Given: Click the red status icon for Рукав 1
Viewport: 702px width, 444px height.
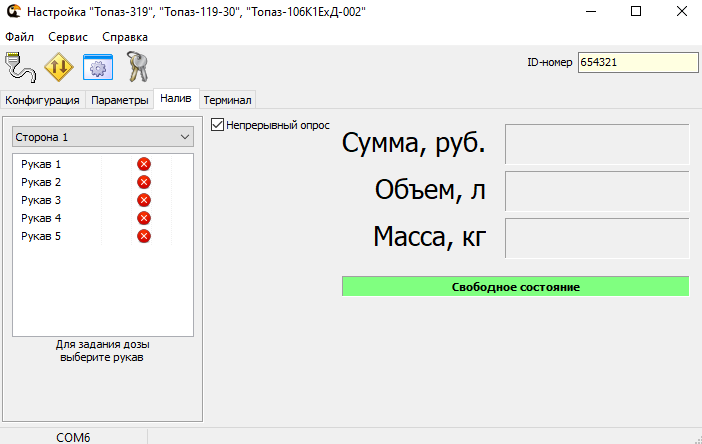Looking at the screenshot, I should [144, 164].
